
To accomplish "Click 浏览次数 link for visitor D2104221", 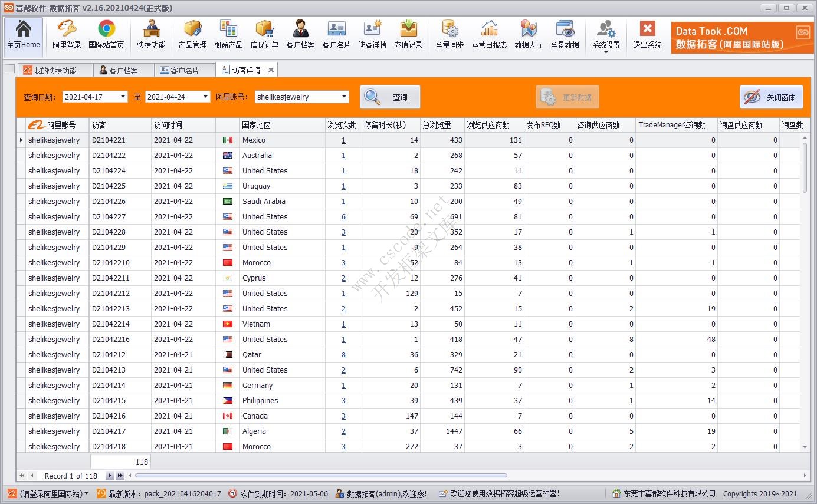I will click(343, 140).
